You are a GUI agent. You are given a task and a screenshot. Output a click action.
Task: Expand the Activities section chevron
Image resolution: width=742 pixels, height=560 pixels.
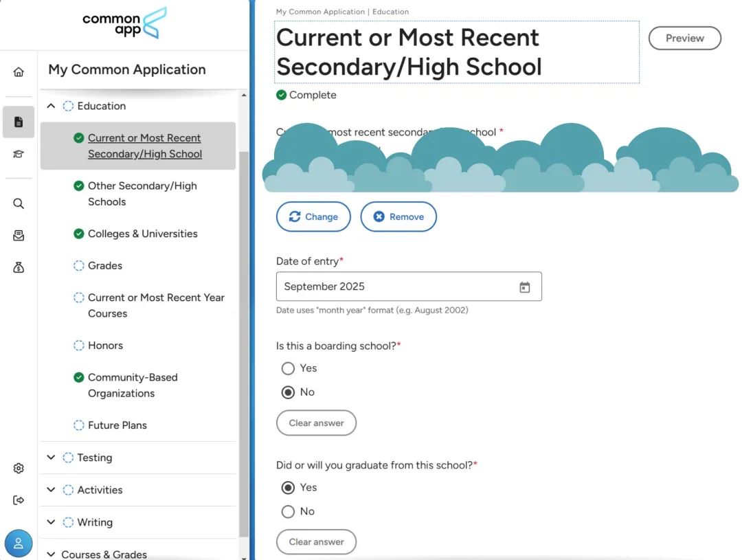[51, 489]
